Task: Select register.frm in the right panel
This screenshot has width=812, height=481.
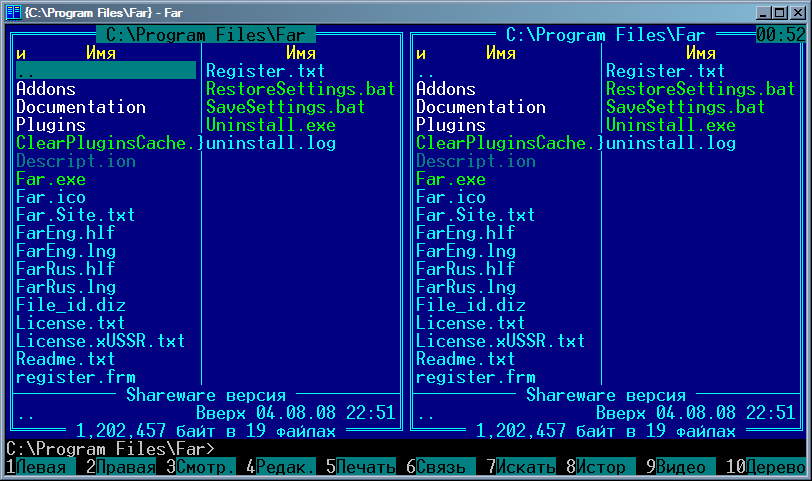Action: tap(475, 377)
